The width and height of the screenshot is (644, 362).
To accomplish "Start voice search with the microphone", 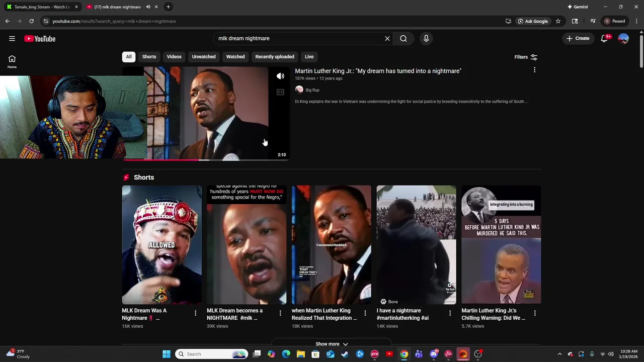I will (426, 38).
